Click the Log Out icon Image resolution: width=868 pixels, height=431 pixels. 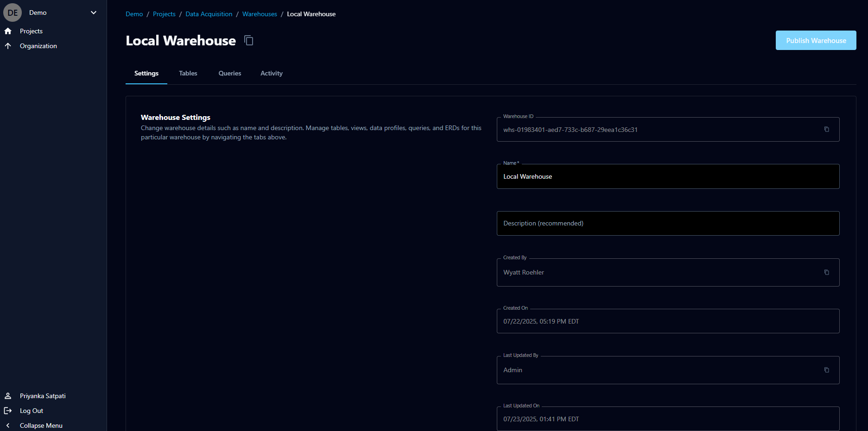8,411
